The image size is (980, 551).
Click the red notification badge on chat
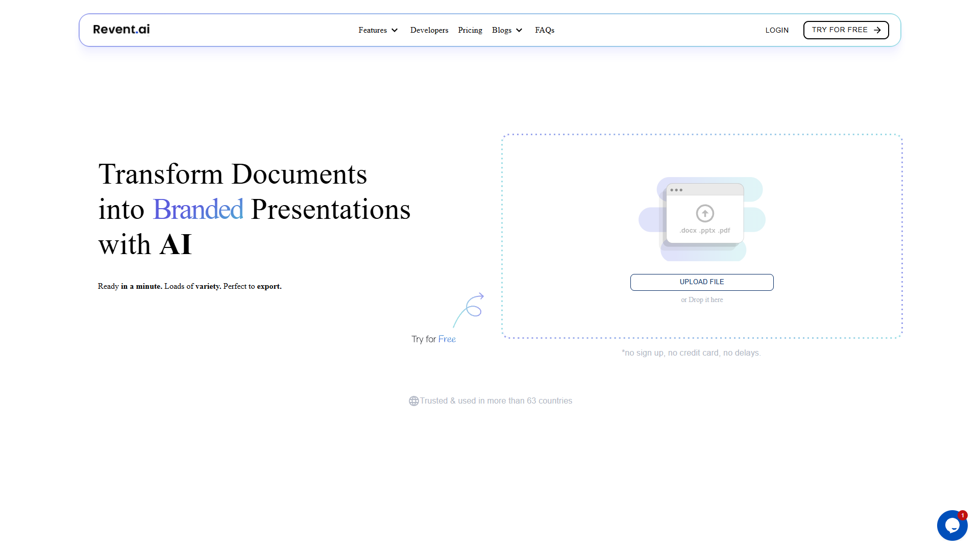pos(963,515)
